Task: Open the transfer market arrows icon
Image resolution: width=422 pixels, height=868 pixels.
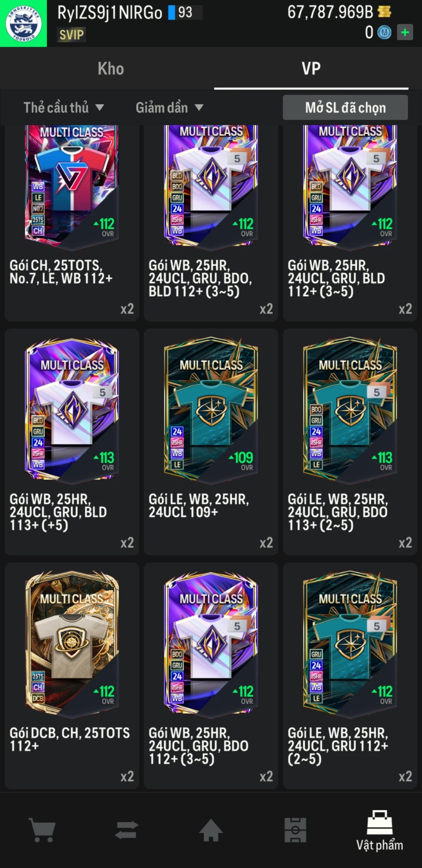Action: point(127,830)
